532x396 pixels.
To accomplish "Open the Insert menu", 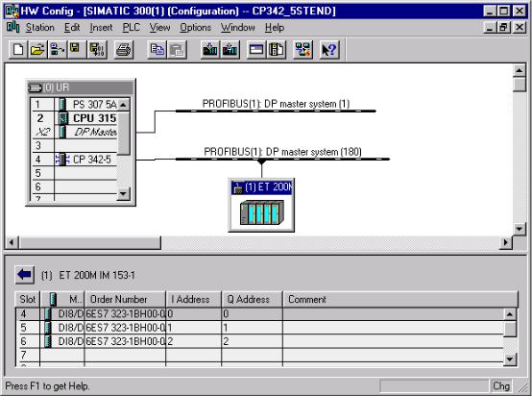I will coord(101,28).
